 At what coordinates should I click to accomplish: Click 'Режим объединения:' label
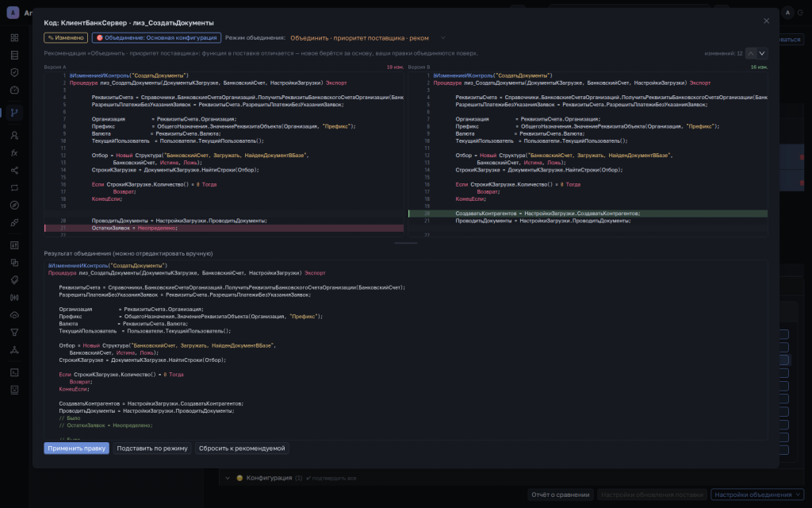pos(255,38)
